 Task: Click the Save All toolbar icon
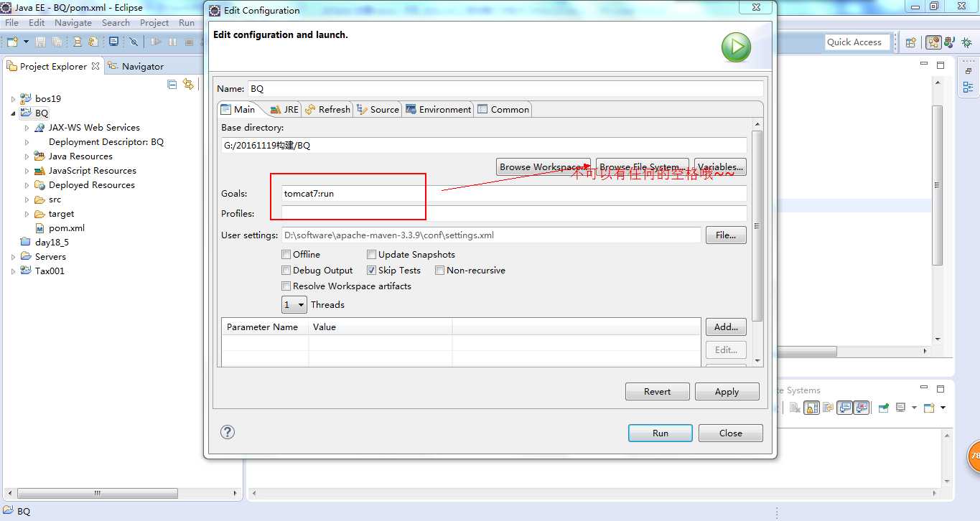pyautogui.click(x=57, y=42)
